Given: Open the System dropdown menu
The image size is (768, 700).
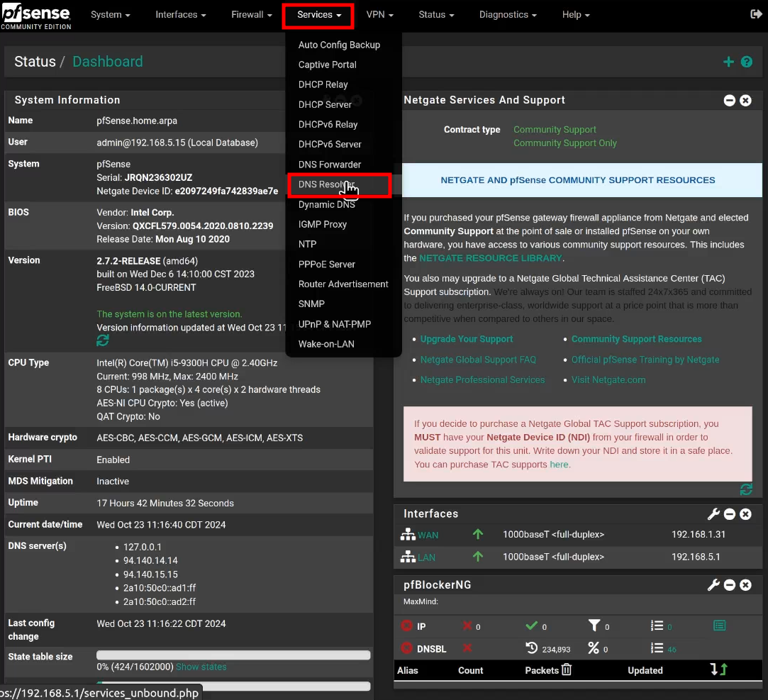Looking at the screenshot, I should [110, 15].
